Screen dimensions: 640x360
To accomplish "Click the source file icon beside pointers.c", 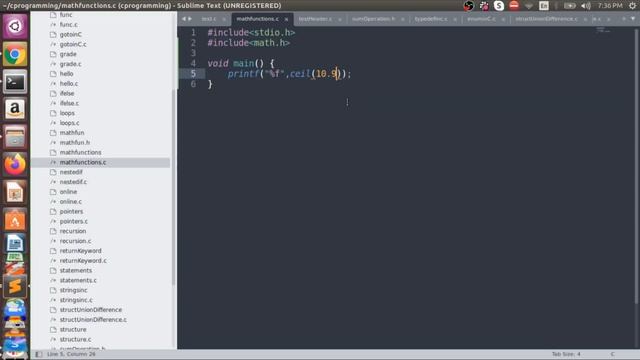I will point(53,221).
